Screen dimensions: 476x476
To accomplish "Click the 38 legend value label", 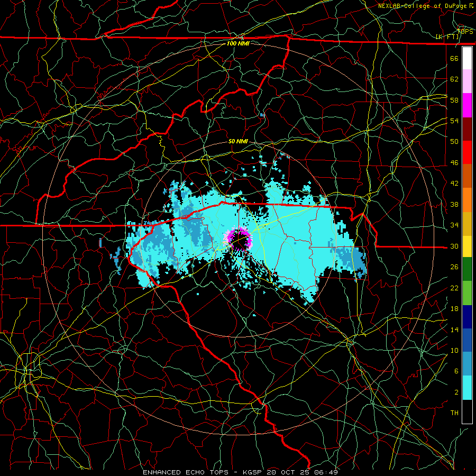I will [454, 204].
